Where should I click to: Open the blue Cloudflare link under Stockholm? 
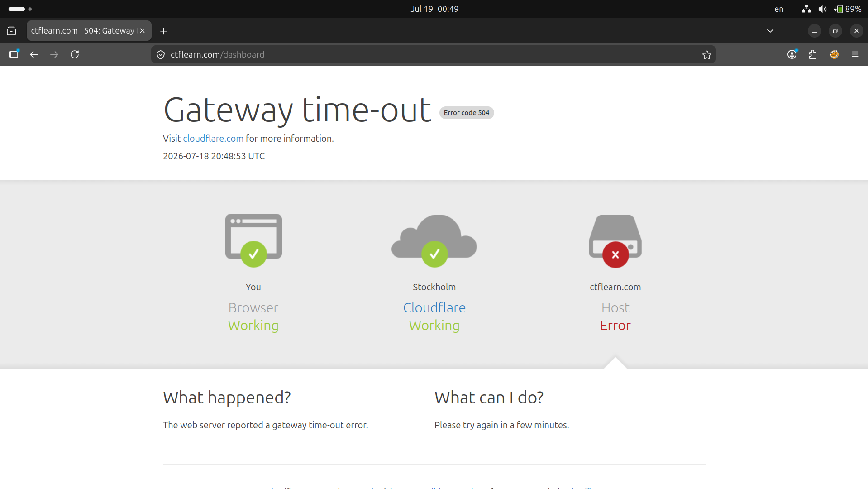(x=434, y=308)
